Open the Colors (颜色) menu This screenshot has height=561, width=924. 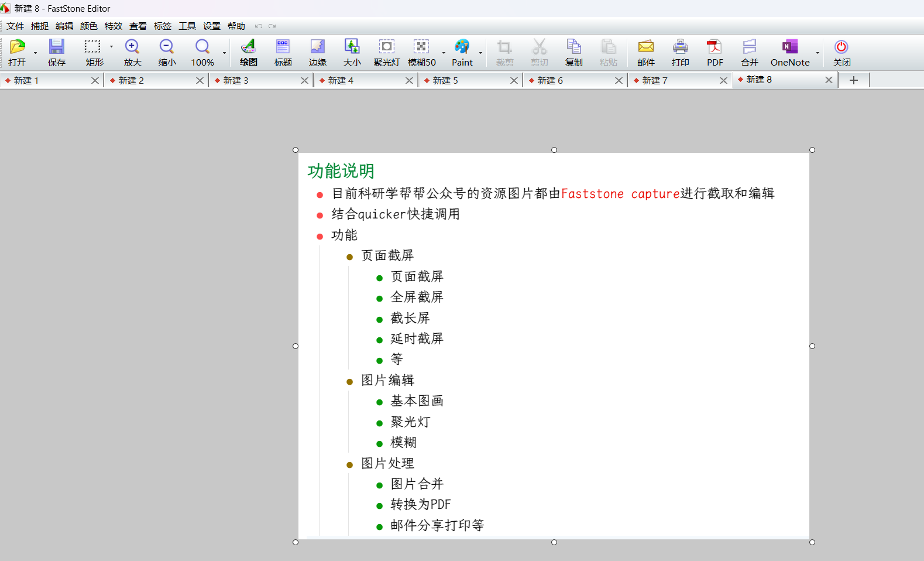pos(89,26)
